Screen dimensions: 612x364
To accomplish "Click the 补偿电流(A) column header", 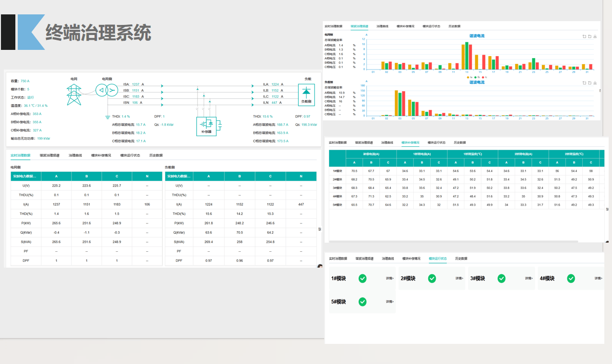I will (371, 154).
